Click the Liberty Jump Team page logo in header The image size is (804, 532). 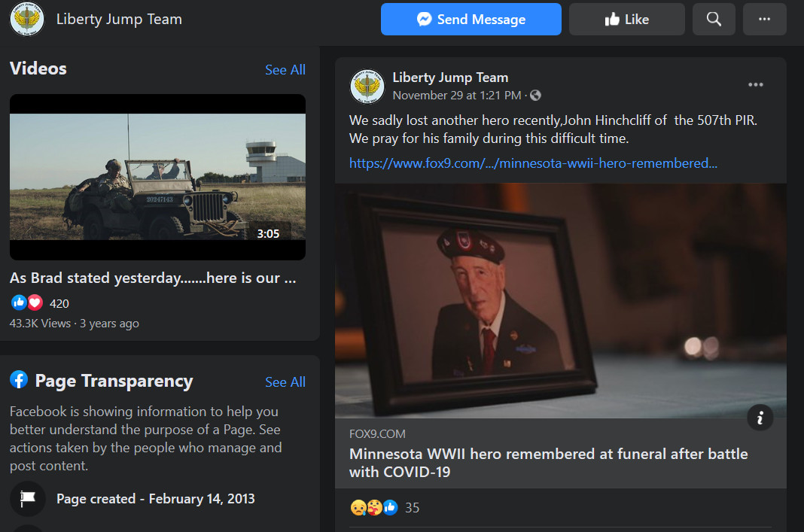click(x=27, y=19)
